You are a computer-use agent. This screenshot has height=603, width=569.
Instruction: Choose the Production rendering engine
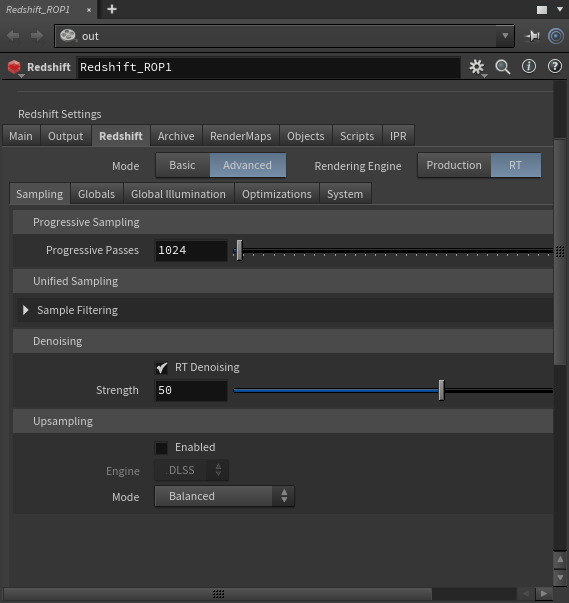(454, 165)
